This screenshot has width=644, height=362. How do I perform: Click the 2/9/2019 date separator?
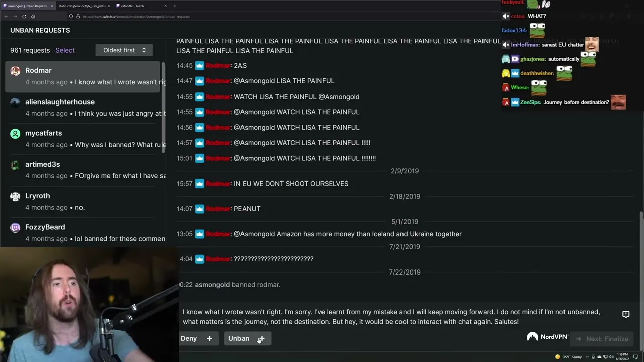pyautogui.click(x=405, y=171)
